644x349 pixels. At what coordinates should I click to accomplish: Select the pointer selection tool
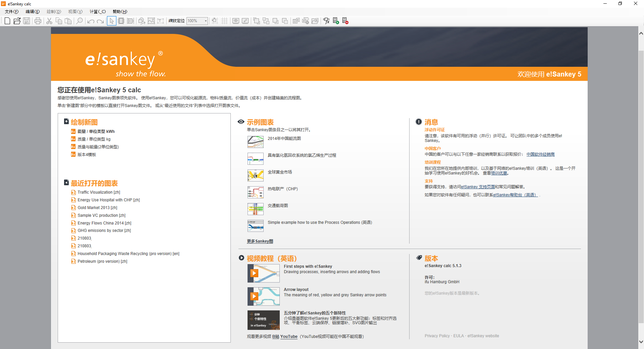(x=112, y=21)
